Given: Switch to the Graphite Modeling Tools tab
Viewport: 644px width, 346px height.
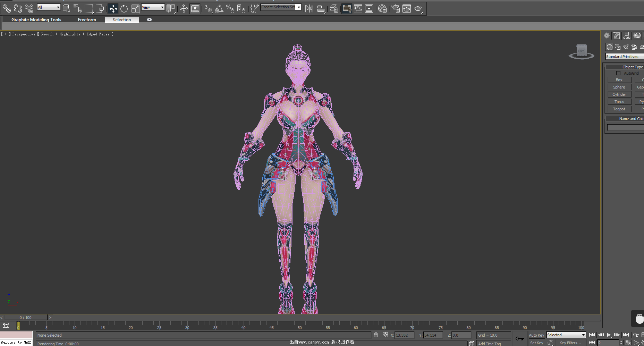Looking at the screenshot, I should (x=36, y=20).
